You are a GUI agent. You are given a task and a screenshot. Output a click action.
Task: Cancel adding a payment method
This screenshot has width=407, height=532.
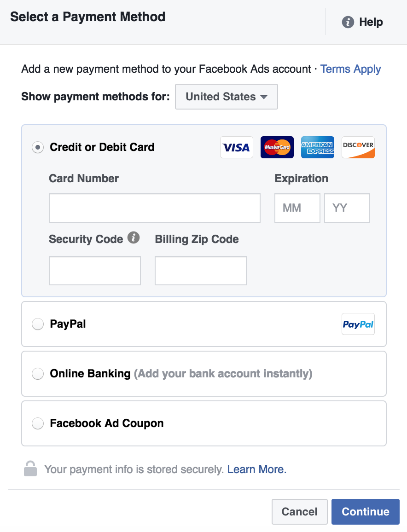299,511
